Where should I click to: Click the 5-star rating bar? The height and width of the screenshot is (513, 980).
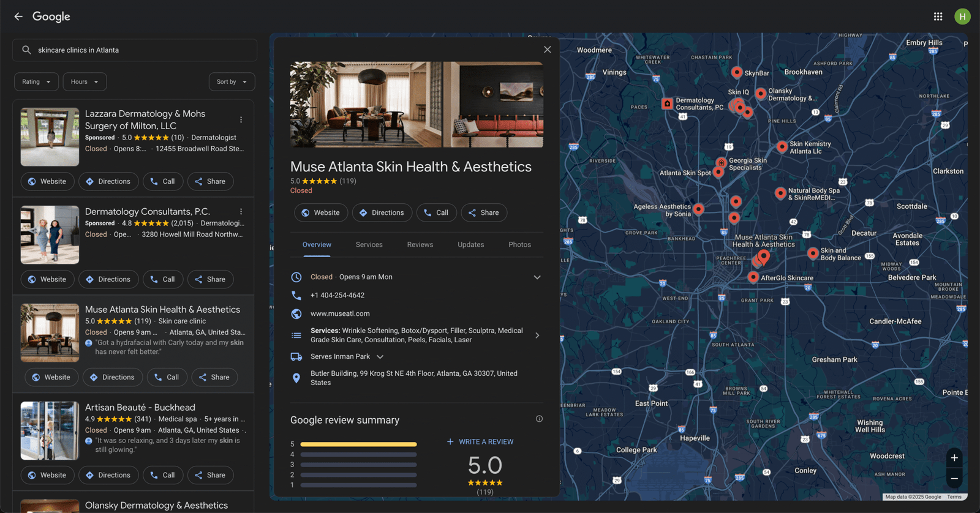click(x=359, y=444)
